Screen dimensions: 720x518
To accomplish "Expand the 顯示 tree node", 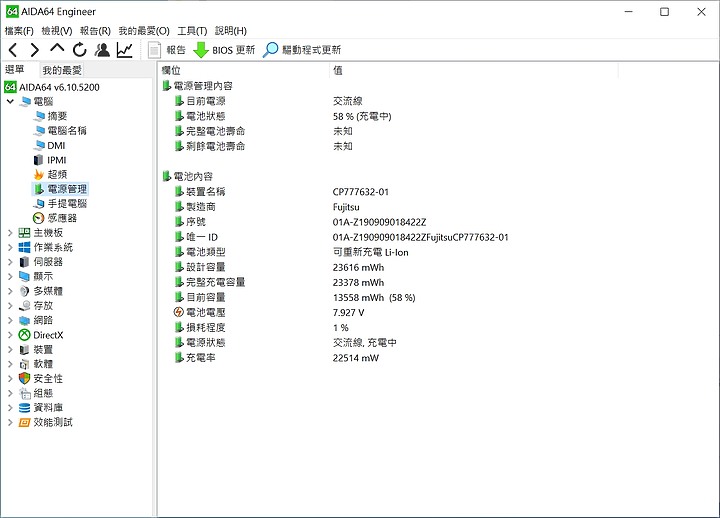I will [10, 276].
